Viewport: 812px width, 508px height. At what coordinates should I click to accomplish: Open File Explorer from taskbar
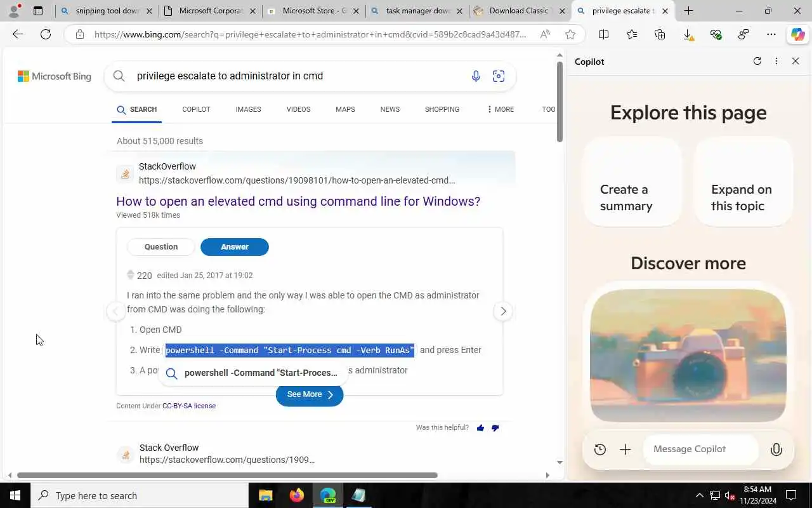(x=265, y=495)
